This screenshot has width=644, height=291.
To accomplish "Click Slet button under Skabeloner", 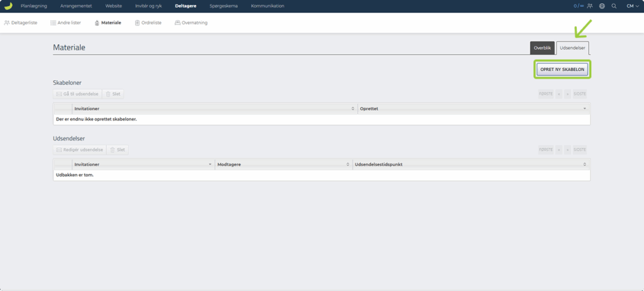I will pos(113,94).
